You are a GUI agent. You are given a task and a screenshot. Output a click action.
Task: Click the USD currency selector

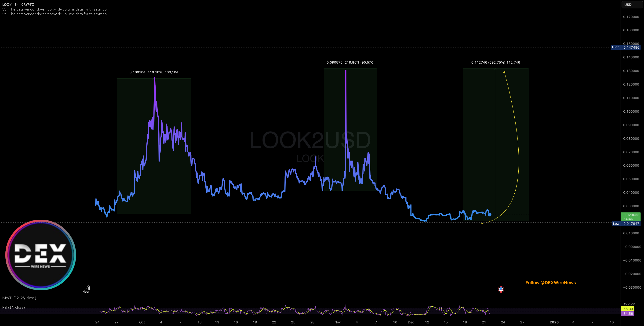tap(632, 4)
